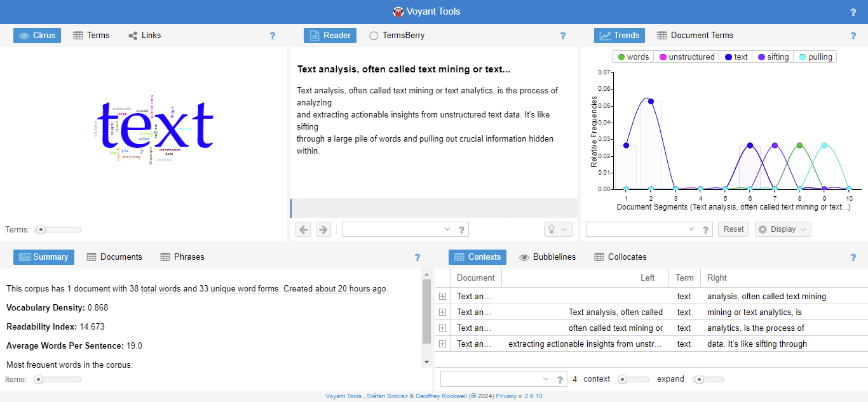Expand the first context row with plus icon
This screenshot has width=868, height=402.
click(x=442, y=296)
